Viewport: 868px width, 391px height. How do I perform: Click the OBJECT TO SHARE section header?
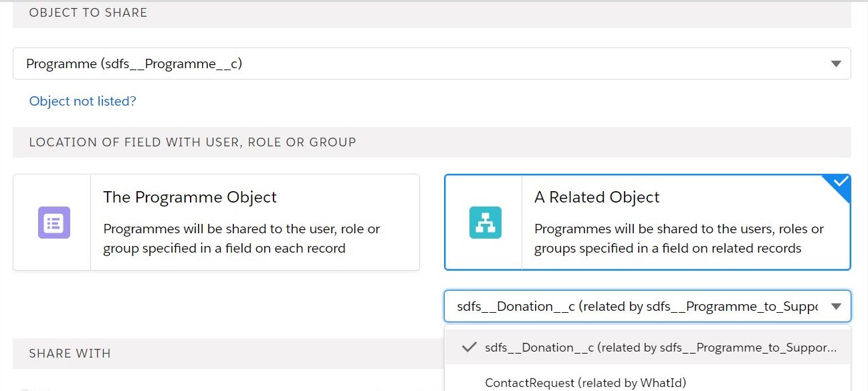tap(88, 12)
